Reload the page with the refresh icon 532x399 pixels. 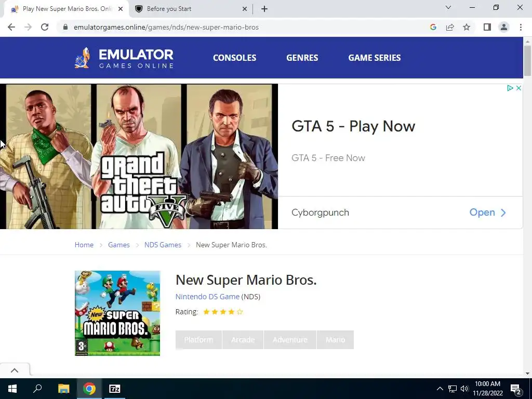click(45, 27)
